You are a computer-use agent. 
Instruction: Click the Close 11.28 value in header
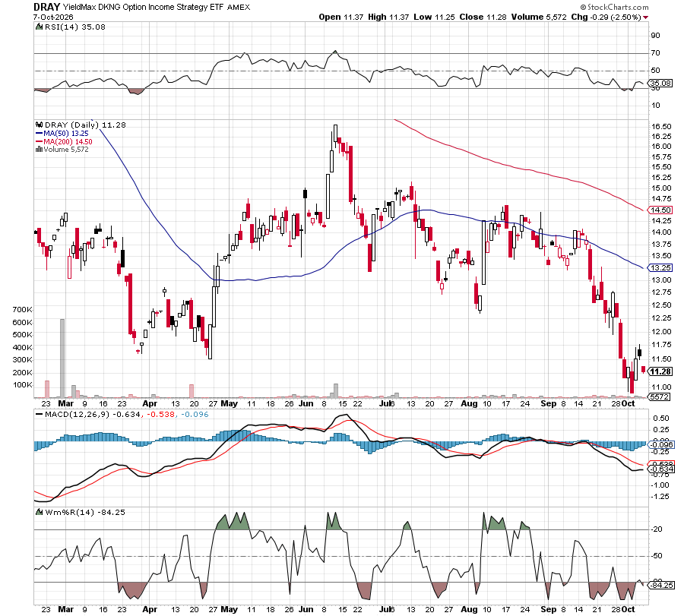pos(483,17)
